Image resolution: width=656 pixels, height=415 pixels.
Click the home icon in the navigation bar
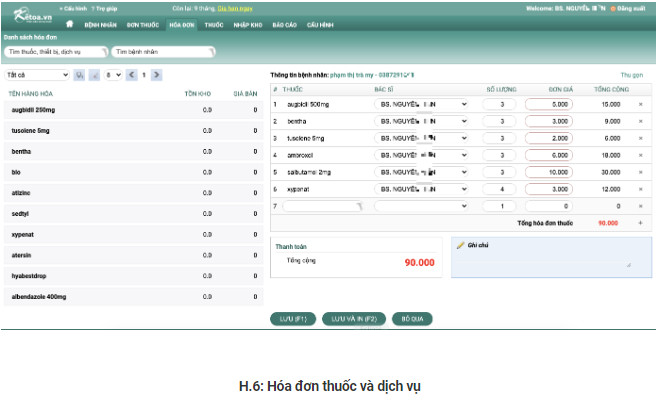click(x=70, y=23)
